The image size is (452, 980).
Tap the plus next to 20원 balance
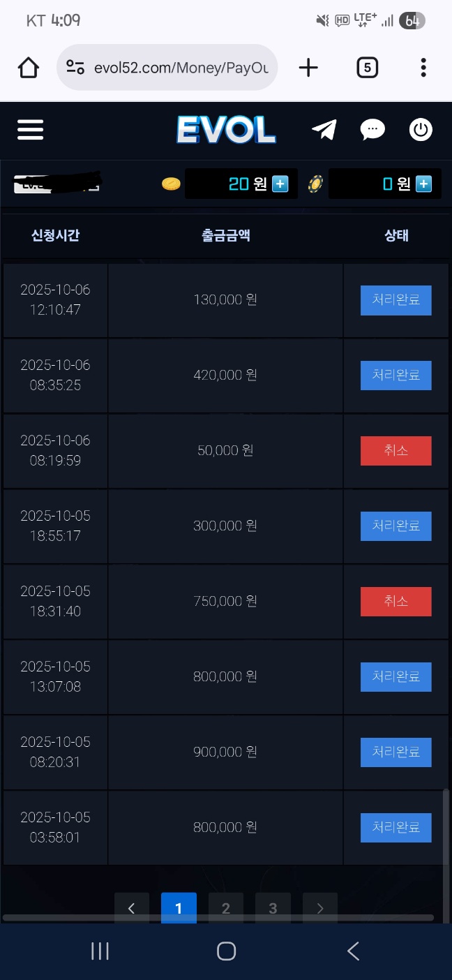point(280,184)
